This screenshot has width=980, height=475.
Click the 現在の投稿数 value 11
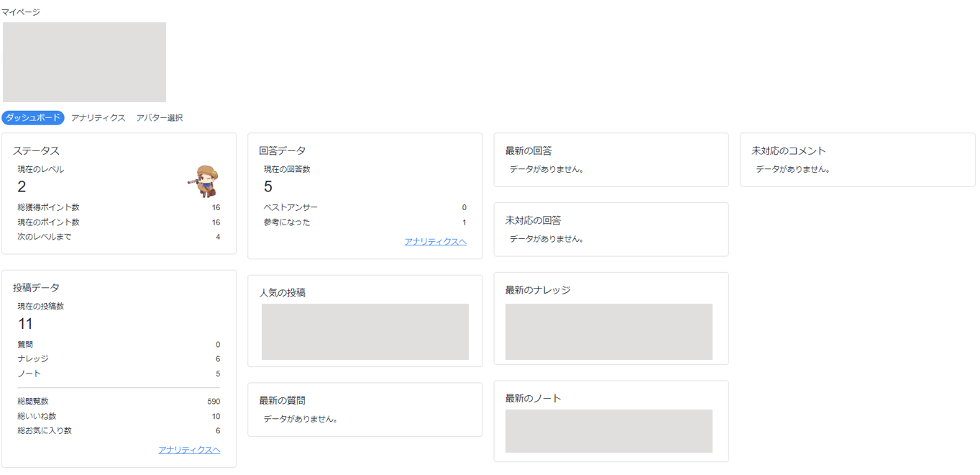26,324
